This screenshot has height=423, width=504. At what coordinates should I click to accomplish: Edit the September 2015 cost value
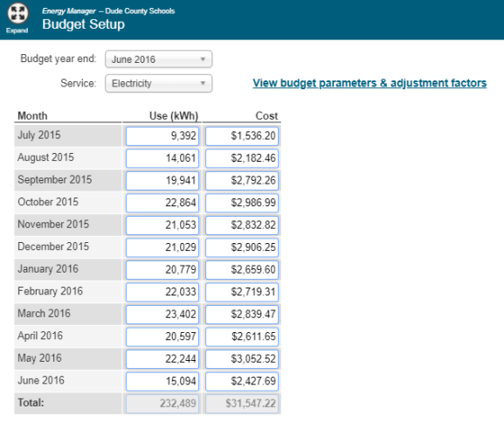coord(242,180)
